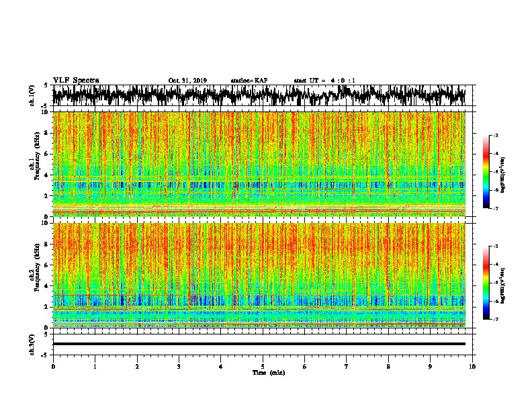
Task: Click time axis tick label "1"
Action: [95, 367]
